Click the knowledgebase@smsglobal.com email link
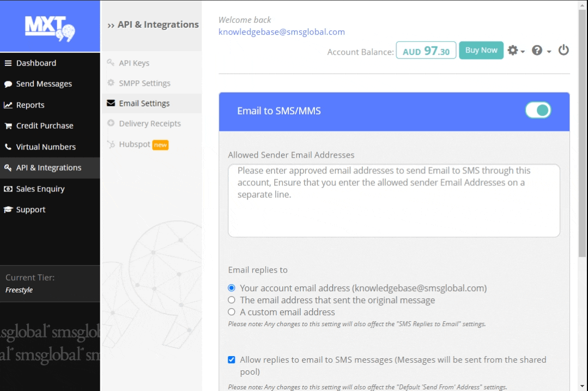 pyautogui.click(x=281, y=32)
